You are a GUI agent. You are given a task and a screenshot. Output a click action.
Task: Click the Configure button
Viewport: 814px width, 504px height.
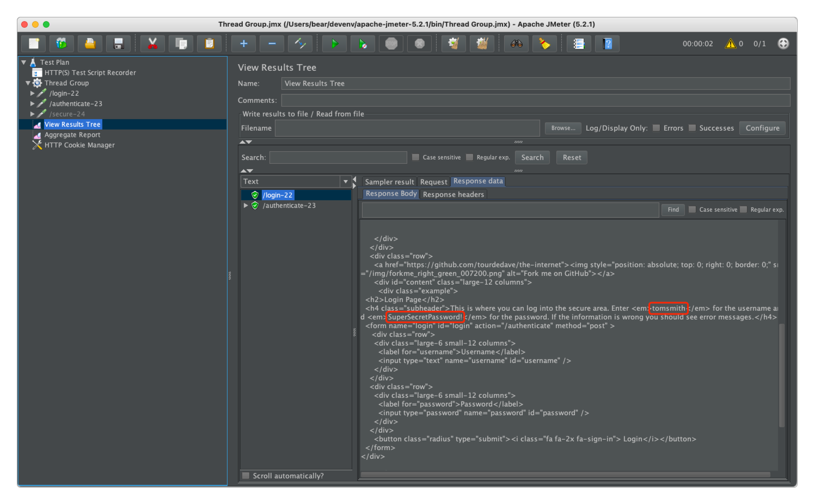click(x=762, y=128)
